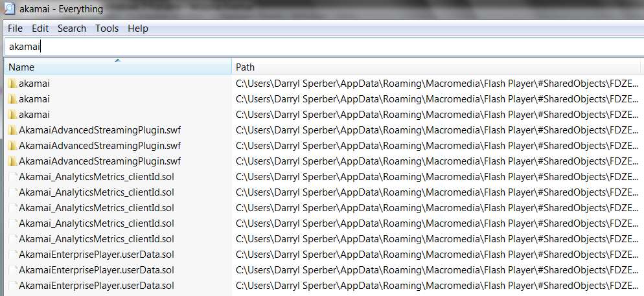Open the File menu

(x=15, y=28)
